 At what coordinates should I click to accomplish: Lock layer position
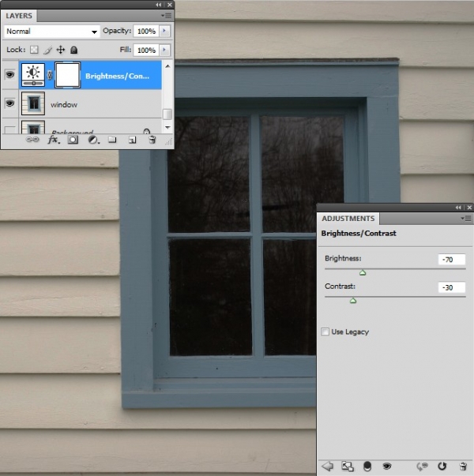tap(61, 50)
